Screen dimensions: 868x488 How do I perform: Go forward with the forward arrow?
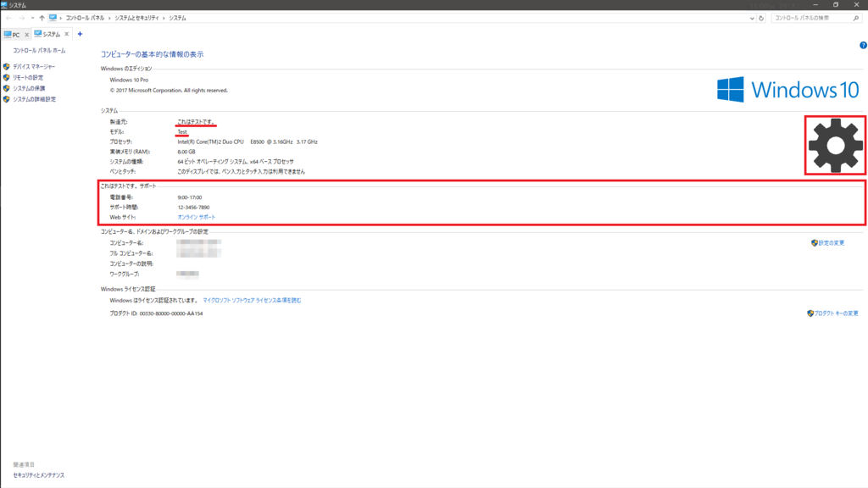click(x=21, y=19)
